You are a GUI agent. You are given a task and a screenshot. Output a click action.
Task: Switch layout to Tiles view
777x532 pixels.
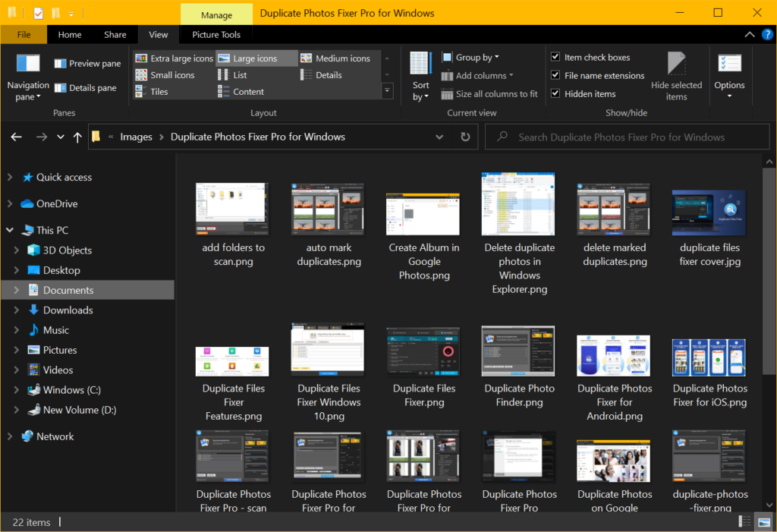152,92
